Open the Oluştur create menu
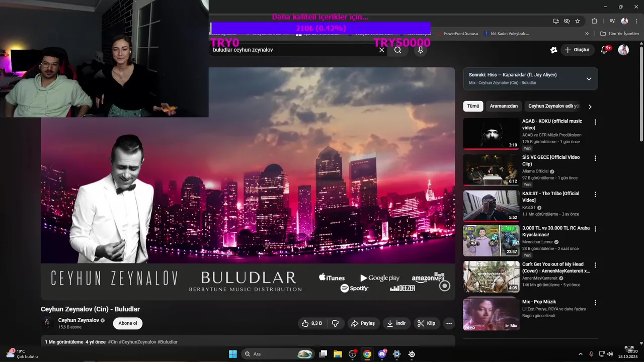This screenshot has width=644, height=362. 577,50
